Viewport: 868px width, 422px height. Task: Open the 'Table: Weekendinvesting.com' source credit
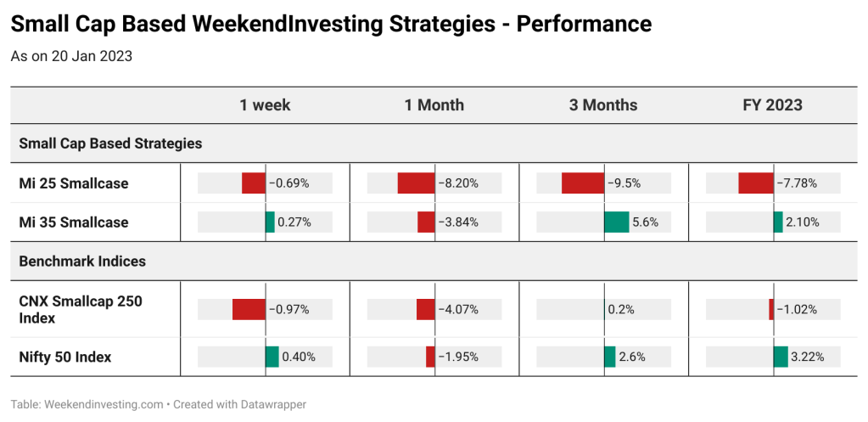click(x=87, y=404)
